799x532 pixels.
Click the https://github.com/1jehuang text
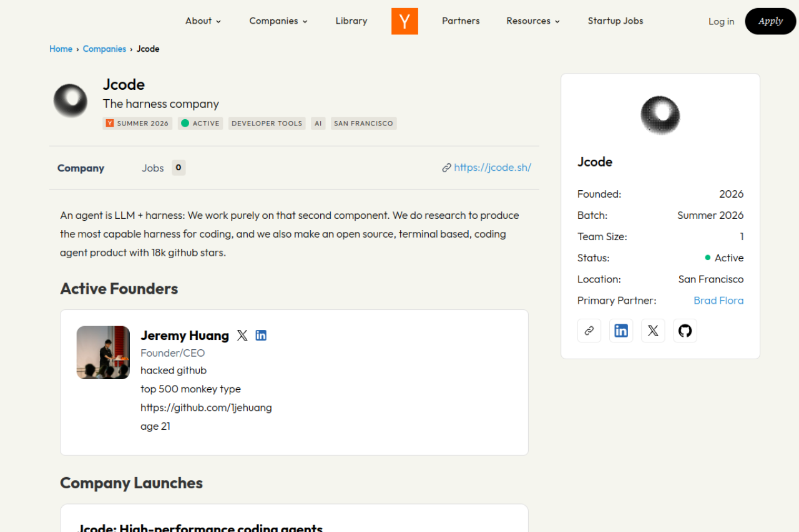click(206, 408)
